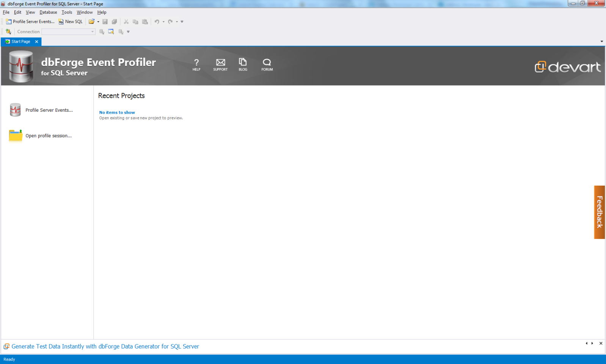
Task: Click the Open file folder icon
Action: (x=92, y=22)
